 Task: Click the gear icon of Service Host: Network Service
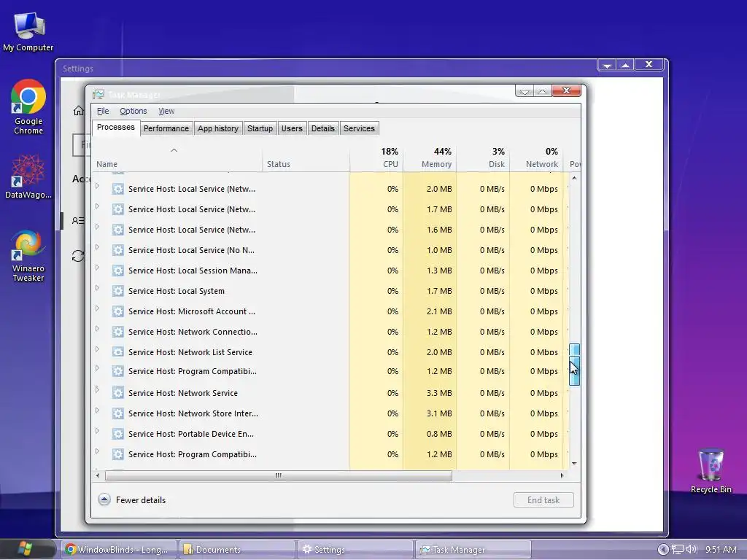[117, 393]
